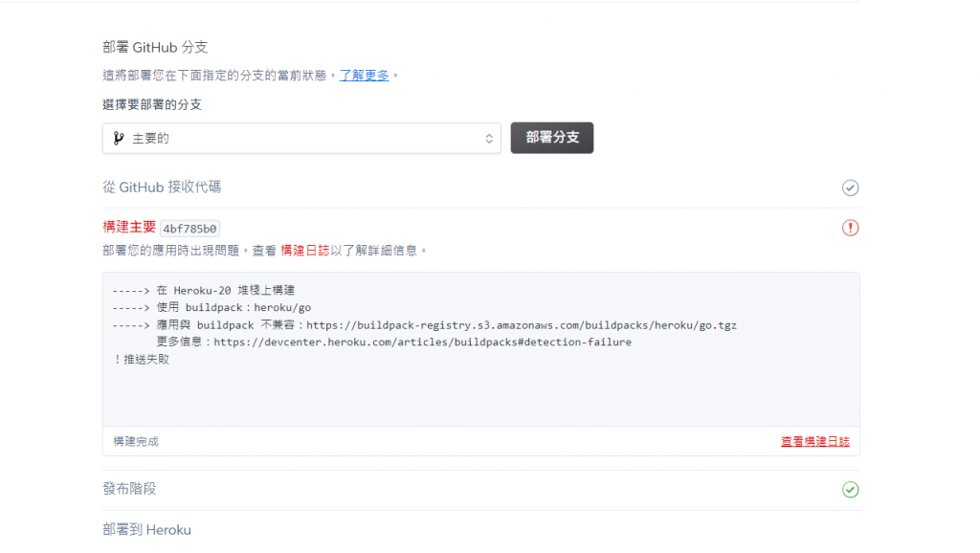This screenshot has width=980, height=553.
Task: Click the git branch icon
Action: pyautogui.click(x=119, y=138)
